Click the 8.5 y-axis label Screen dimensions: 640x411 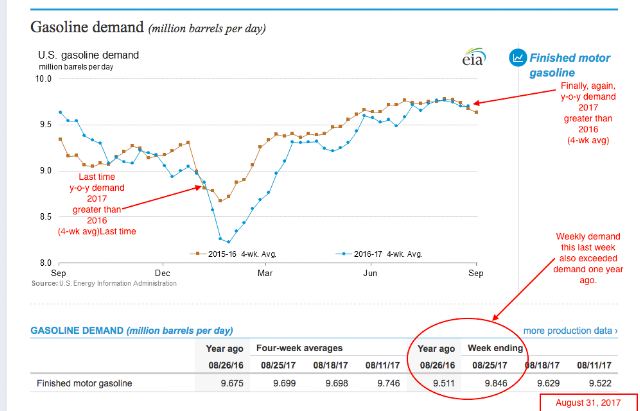pyautogui.click(x=45, y=217)
